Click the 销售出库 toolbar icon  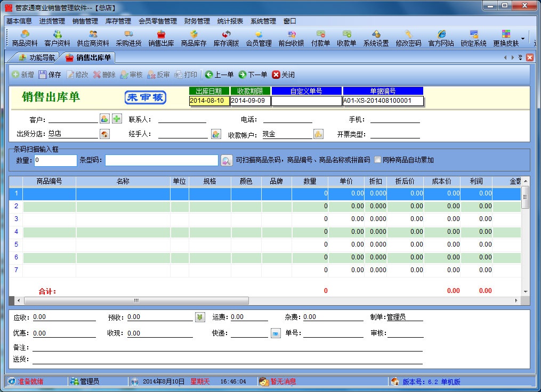point(161,38)
